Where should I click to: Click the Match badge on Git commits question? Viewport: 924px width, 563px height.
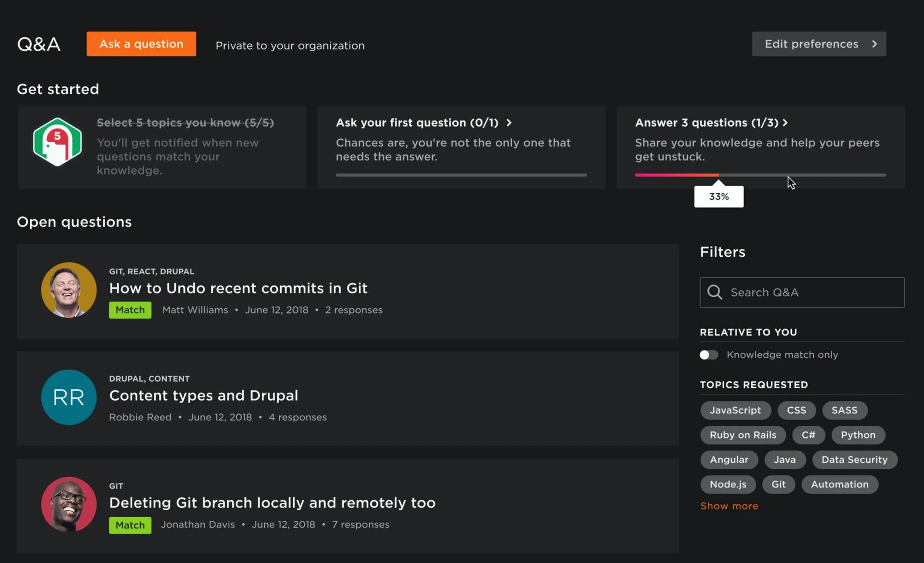pos(130,310)
